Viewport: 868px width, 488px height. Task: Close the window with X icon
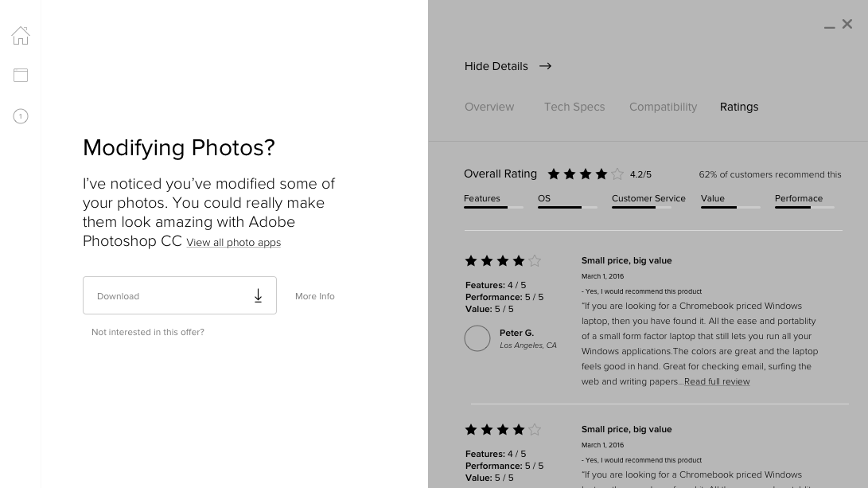(847, 24)
